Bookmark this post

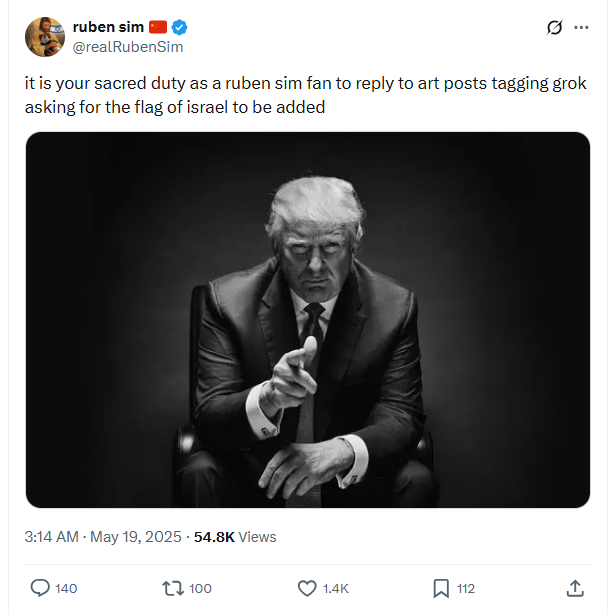point(441,588)
